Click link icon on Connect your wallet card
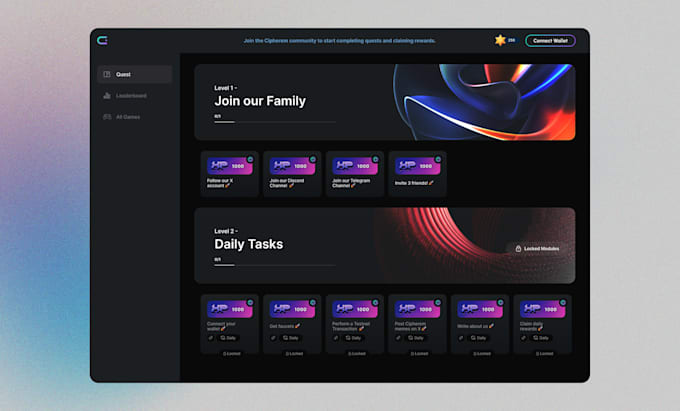This screenshot has height=411, width=680. pos(211,338)
